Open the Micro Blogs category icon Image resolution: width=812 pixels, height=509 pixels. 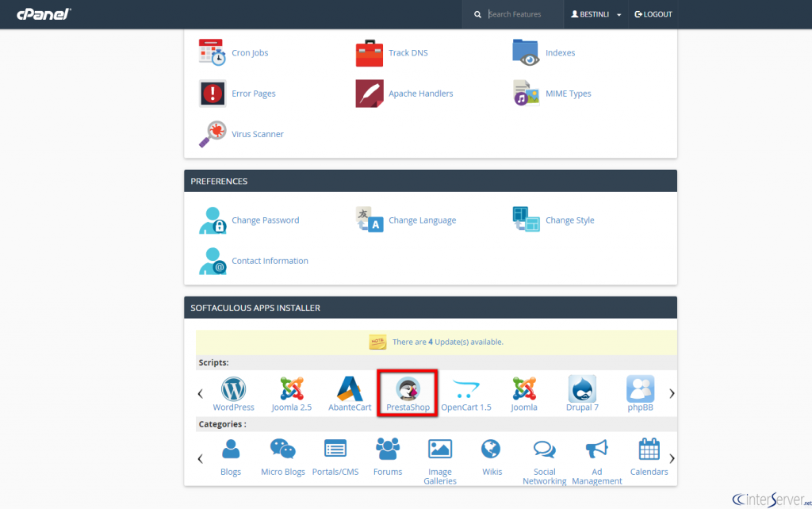(x=283, y=450)
